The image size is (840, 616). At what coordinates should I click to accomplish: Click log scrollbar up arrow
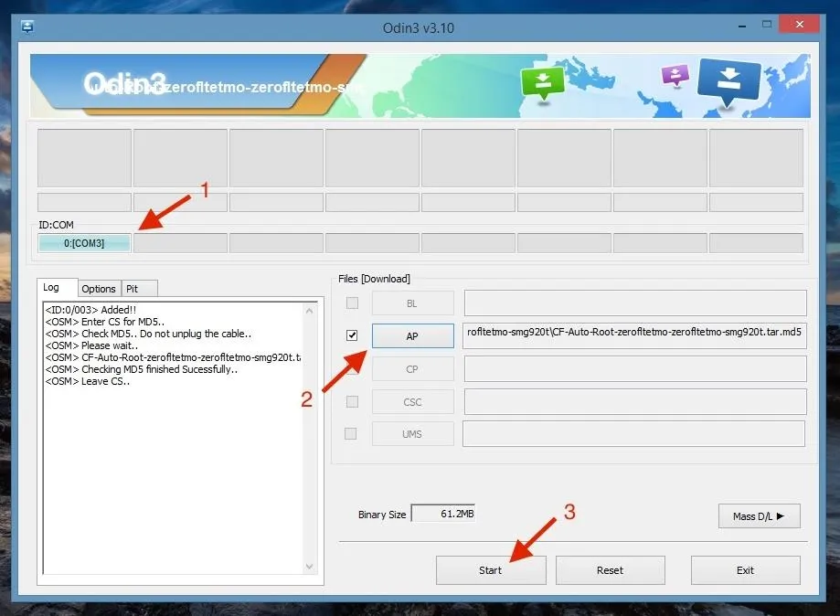(309, 311)
